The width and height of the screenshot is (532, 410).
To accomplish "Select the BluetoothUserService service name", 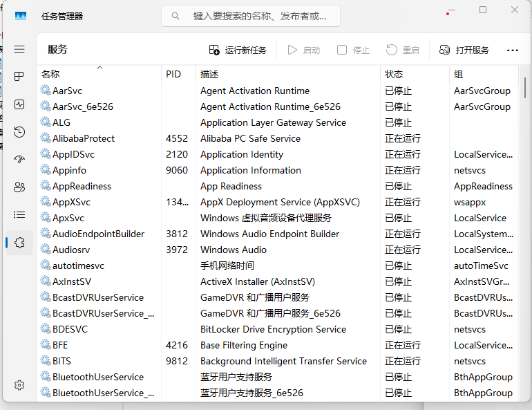I will [98, 377].
